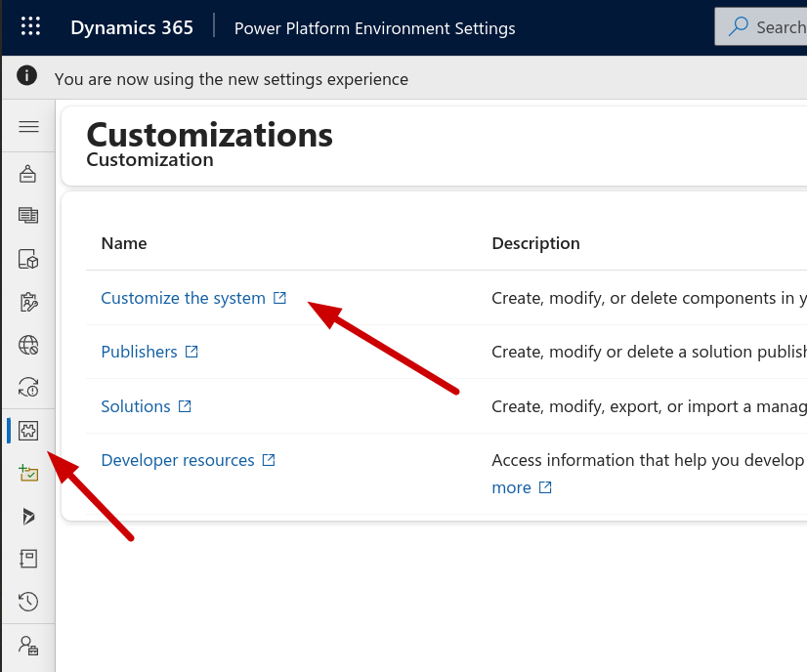Click the user with lock sidebar icon
Screen dimensions: 807x672
pyautogui.click(x=28, y=645)
